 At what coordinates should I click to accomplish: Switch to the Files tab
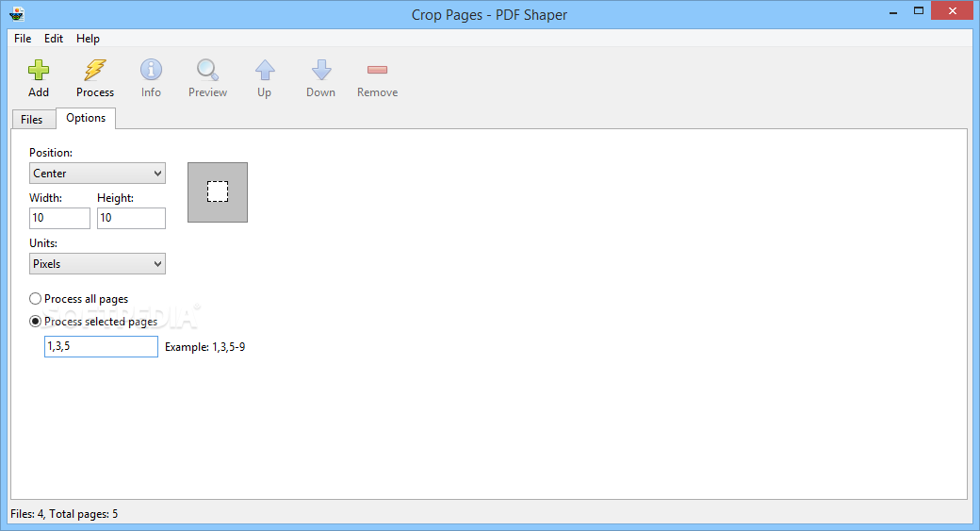pyautogui.click(x=32, y=120)
